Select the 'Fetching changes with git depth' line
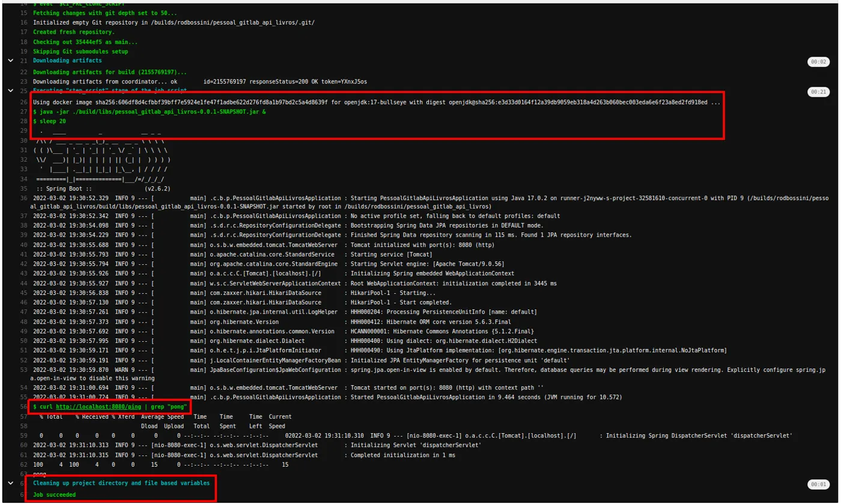Image resolution: width=841 pixels, height=504 pixels. pyautogui.click(x=105, y=13)
